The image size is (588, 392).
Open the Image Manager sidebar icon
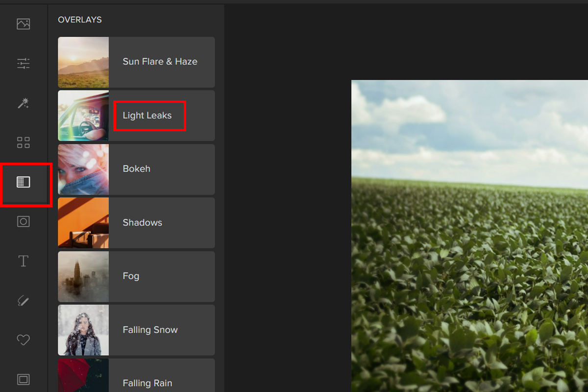coord(24,24)
